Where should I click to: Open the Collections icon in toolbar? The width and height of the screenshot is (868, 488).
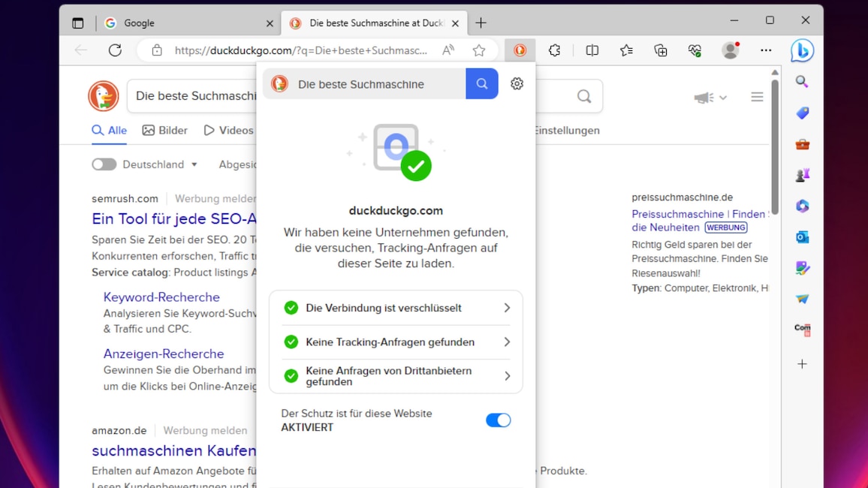(x=660, y=50)
